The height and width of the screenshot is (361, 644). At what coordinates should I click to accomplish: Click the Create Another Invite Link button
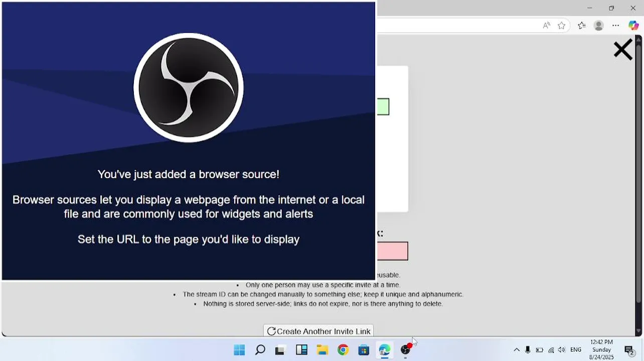pos(318,331)
